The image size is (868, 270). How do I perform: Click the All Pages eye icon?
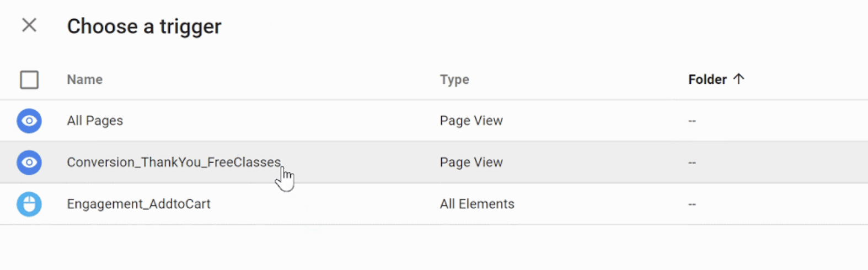[29, 121]
